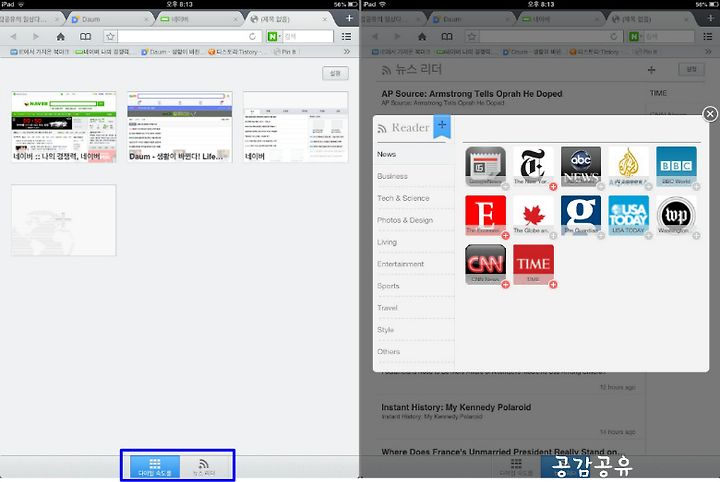Select TIME source in right news reader sidebar
Viewport: 720px width, 482px height.
[x=658, y=93]
